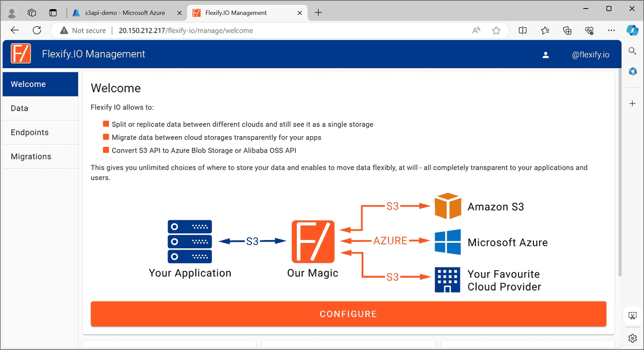Click the @flexify.io link in the header
Viewport: 644px width, 350px height.
[x=590, y=54]
